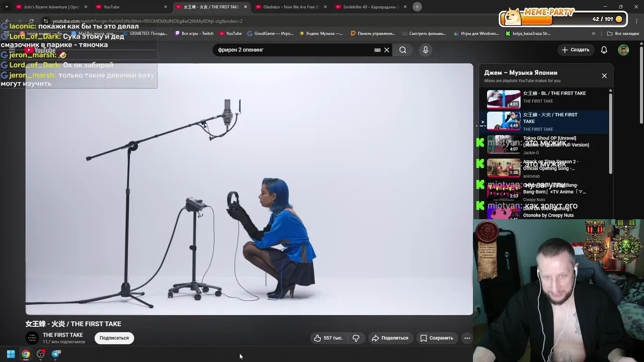Click the Джем – Музыка Японии playlist title
Image resolution: width=644 pixels, height=362 pixels.
point(521,73)
